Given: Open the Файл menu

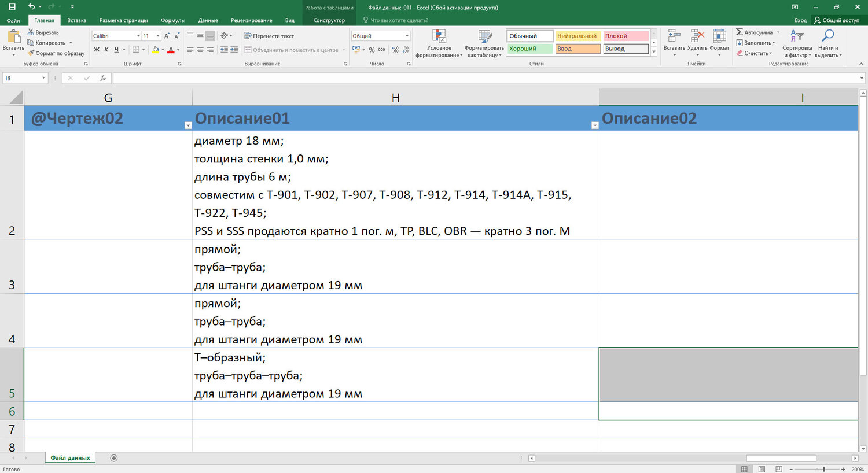Looking at the screenshot, I should [x=13, y=20].
